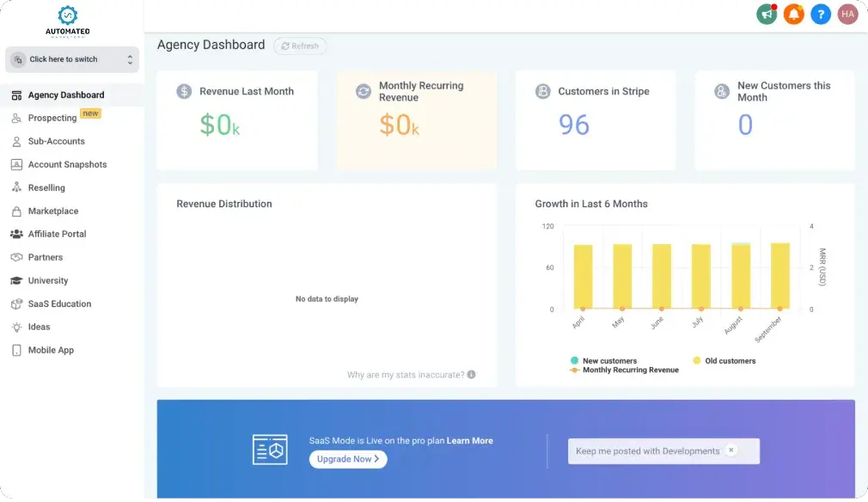Go to Account Snapshots in sidebar

(67, 164)
